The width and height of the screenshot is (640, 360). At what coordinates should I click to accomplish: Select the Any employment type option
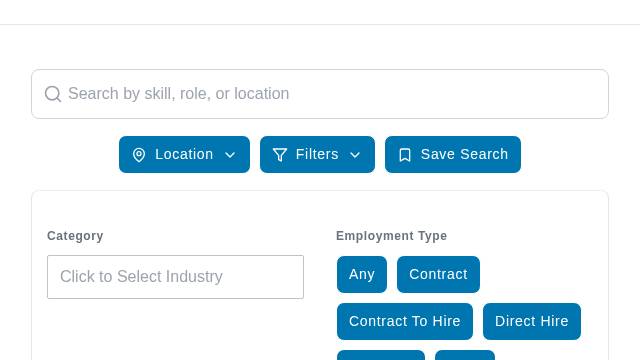362,274
